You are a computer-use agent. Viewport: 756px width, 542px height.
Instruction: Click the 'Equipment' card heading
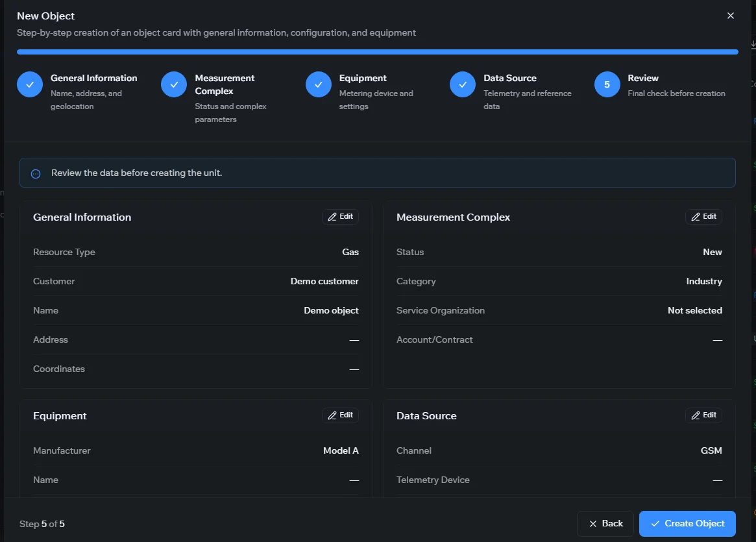point(60,416)
